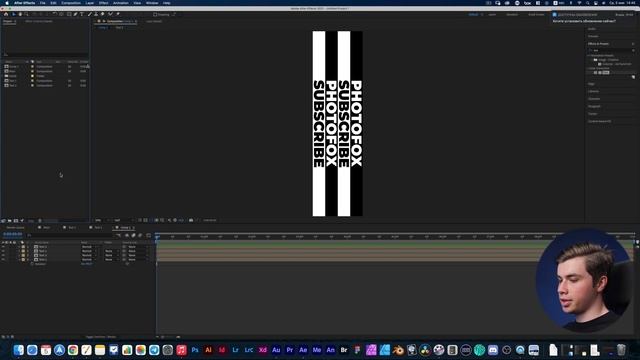Viewport: 640px width, 360px height.
Task: Toggle Graph Editor button in timeline
Action: (148, 235)
